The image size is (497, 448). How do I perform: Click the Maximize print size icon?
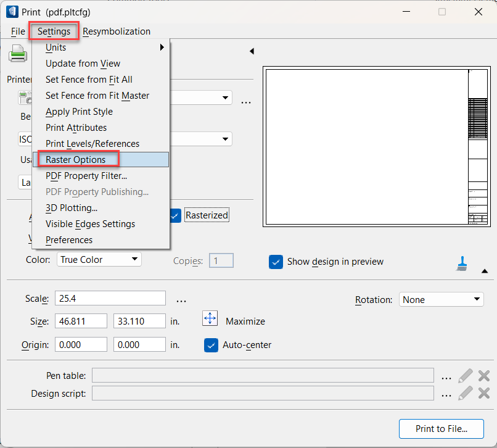coord(210,318)
